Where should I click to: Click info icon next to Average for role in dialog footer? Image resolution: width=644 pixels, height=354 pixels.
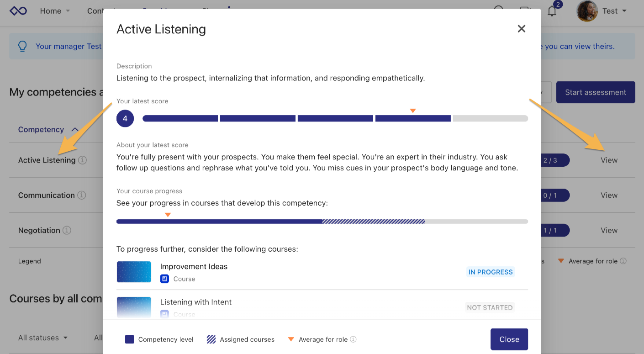[353, 339]
